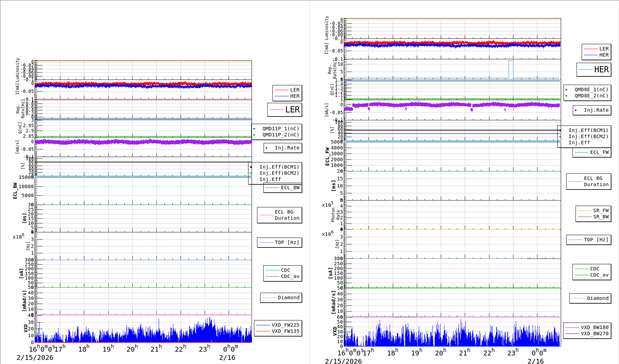
Task: Click the 23h time label on left plot
Action: pyautogui.click(x=204, y=349)
